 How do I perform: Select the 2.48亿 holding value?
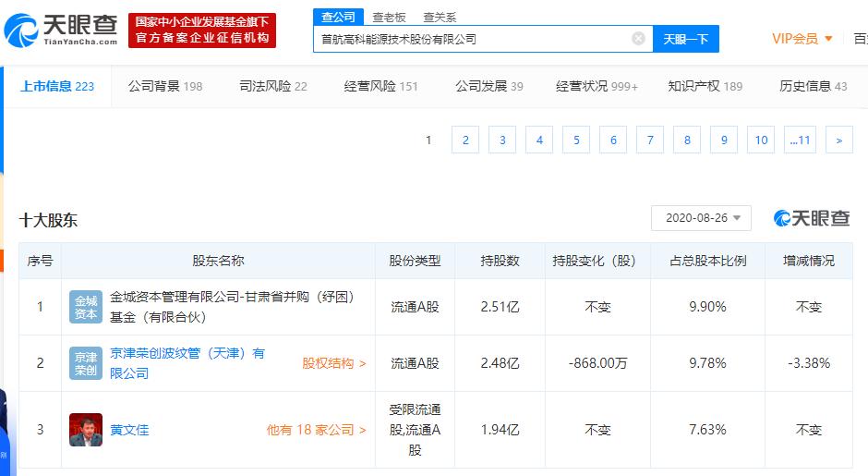click(500, 363)
